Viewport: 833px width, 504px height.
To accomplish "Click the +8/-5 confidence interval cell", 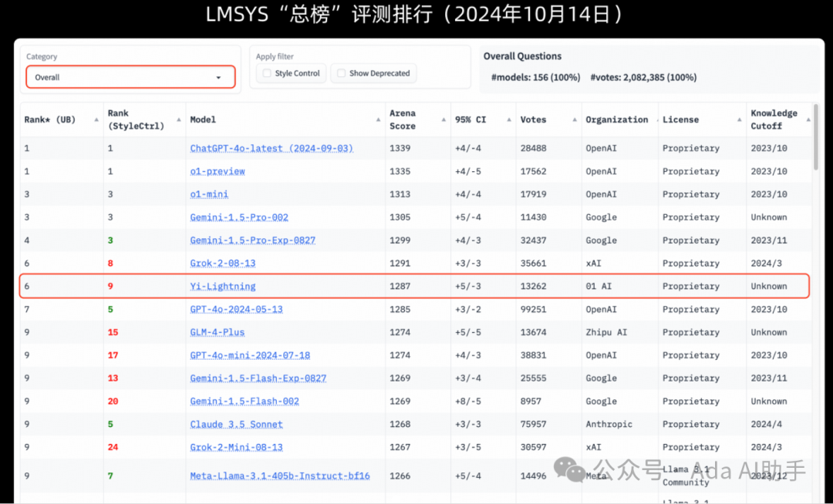I will (x=468, y=401).
